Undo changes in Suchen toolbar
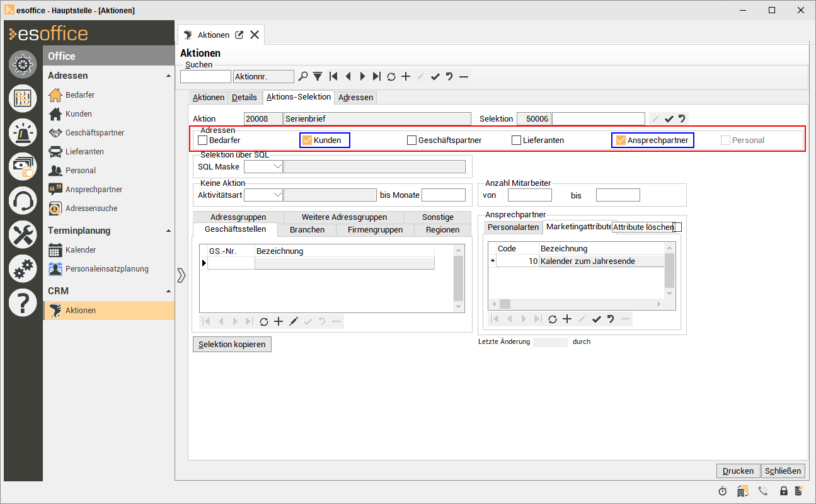The height and width of the screenshot is (504, 816). pyautogui.click(x=449, y=77)
